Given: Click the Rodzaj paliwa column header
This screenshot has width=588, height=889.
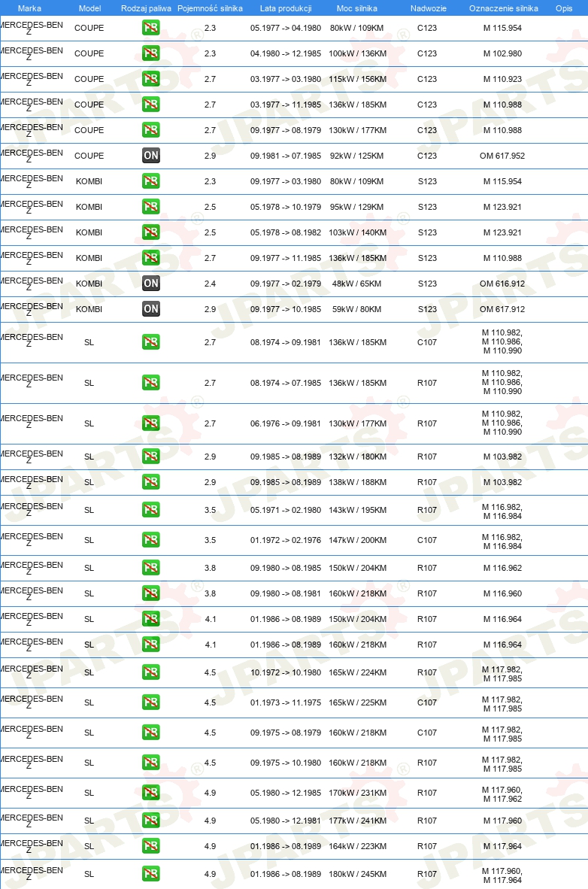Looking at the screenshot, I should click(147, 8).
